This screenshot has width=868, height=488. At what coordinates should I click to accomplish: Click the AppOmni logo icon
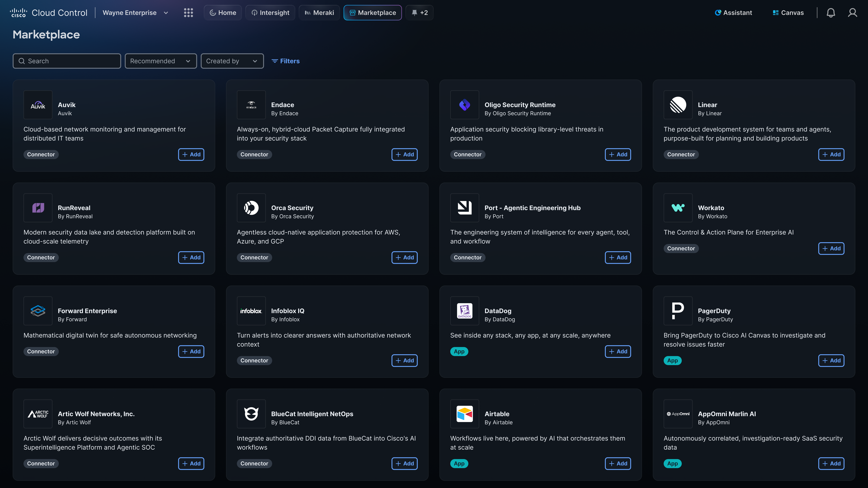coord(678,414)
